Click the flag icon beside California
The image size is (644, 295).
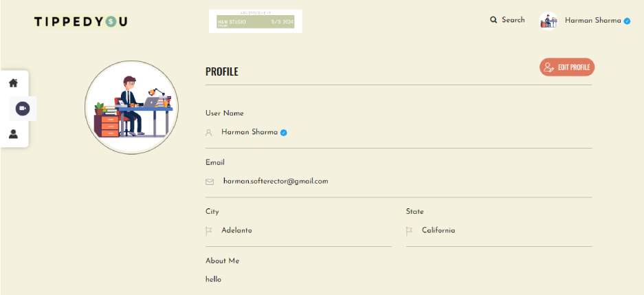click(x=410, y=231)
